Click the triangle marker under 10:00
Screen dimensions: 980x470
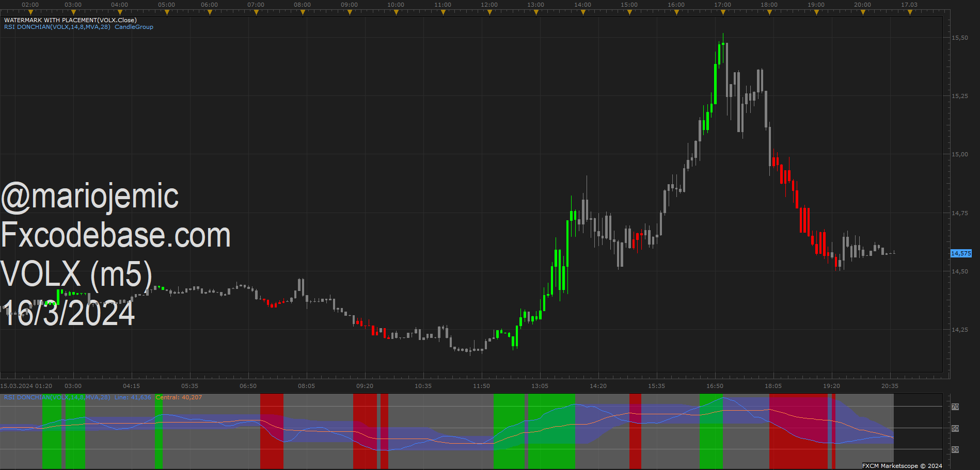[396, 12]
